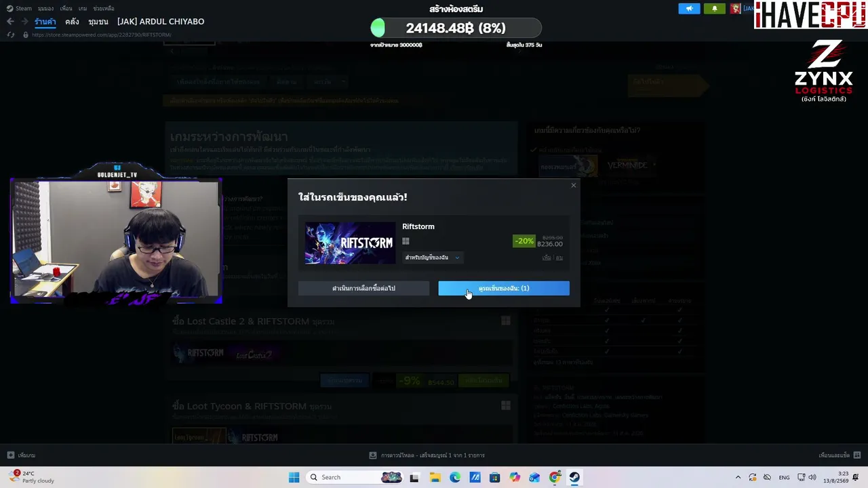Click the cloud-off icon in system tray
The height and width of the screenshot is (488, 868).
coord(767,477)
